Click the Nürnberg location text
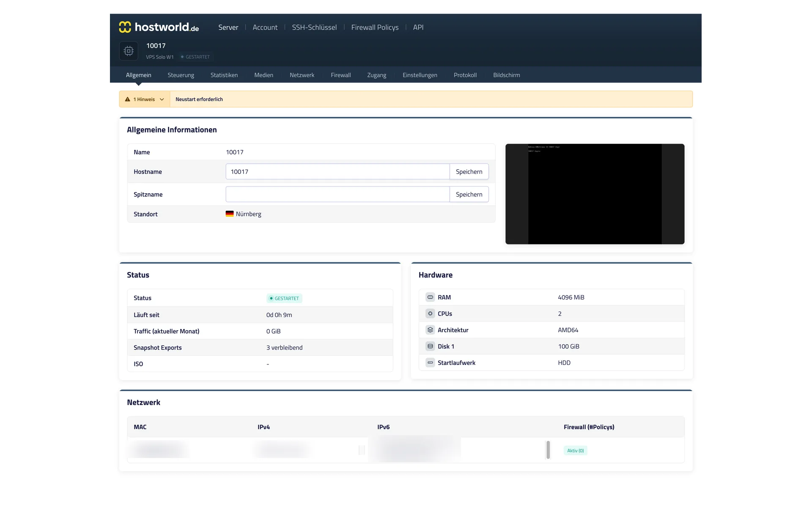 point(248,214)
